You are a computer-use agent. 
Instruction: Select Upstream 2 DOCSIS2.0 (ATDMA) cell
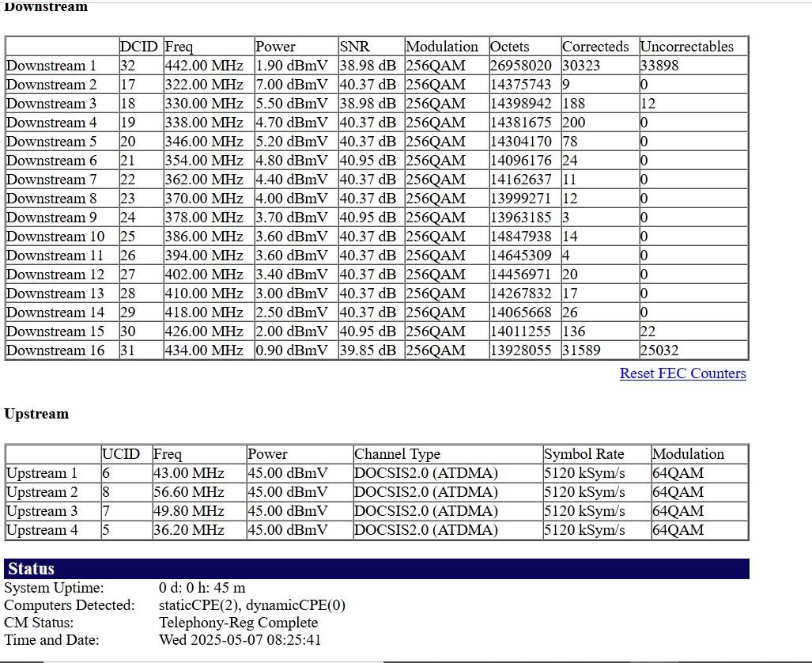pos(425,492)
